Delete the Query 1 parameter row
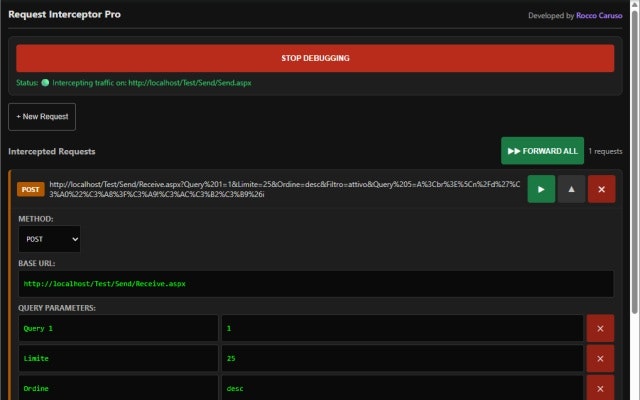Image resolution: width=640 pixels, height=400 pixels. click(600, 328)
